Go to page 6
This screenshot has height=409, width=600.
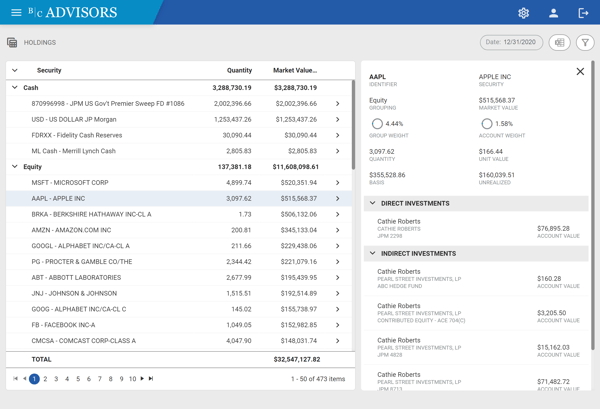coord(89,379)
